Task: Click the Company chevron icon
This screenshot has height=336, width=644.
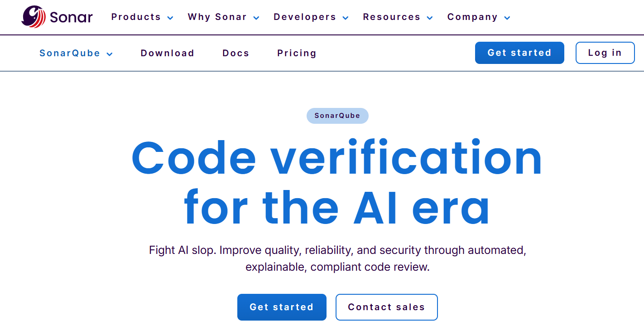Action: click(507, 18)
